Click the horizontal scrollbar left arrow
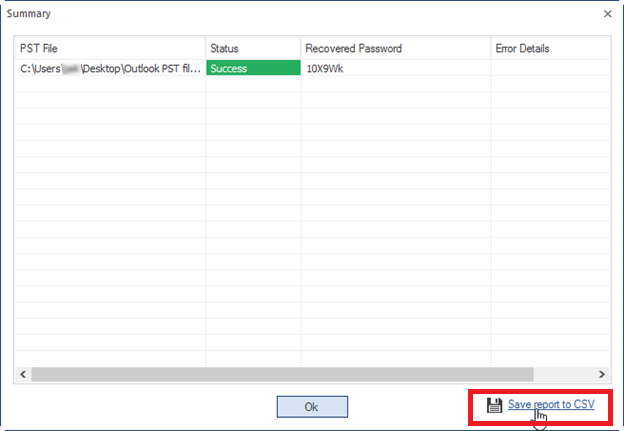 pos(23,374)
